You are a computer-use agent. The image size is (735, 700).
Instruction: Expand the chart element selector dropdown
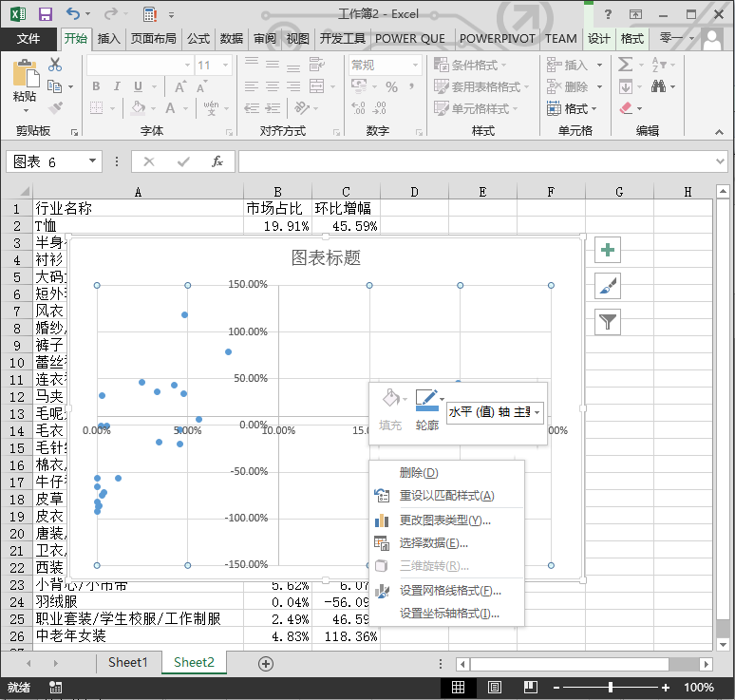tap(537, 412)
